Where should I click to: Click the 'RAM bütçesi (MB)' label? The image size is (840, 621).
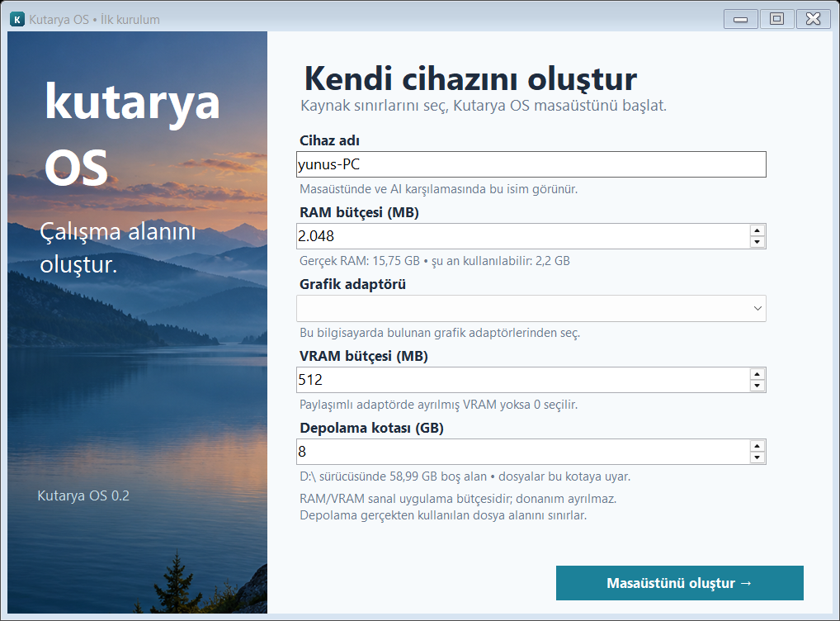click(359, 212)
